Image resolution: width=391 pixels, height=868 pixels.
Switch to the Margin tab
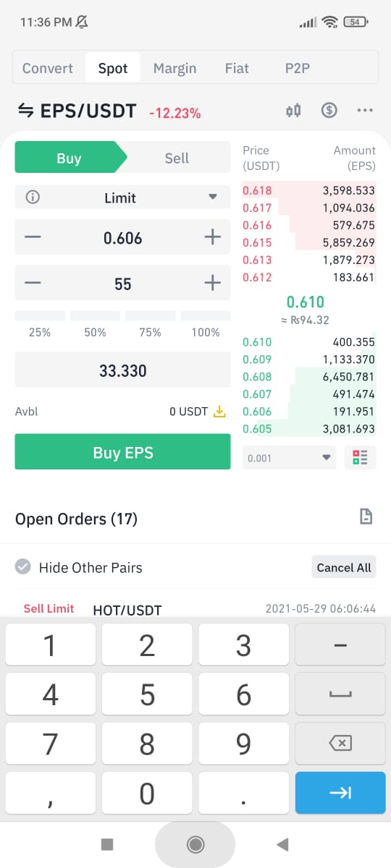[x=175, y=69]
